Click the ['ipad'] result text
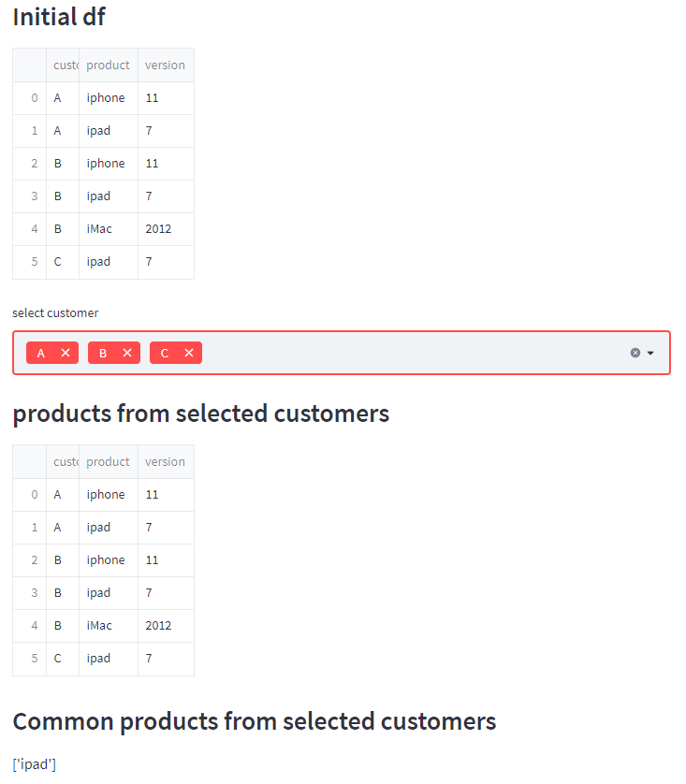This screenshot has height=784, width=686. point(35,765)
